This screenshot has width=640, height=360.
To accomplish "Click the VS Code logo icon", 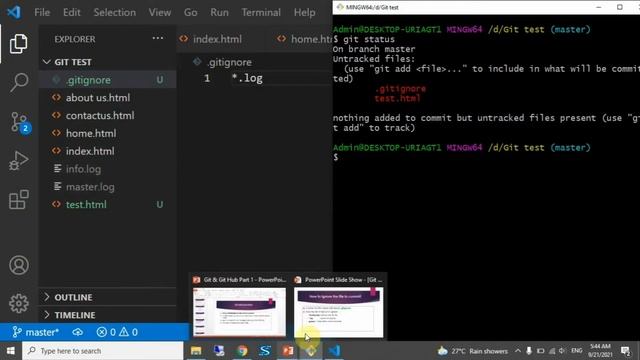I will (13, 12).
